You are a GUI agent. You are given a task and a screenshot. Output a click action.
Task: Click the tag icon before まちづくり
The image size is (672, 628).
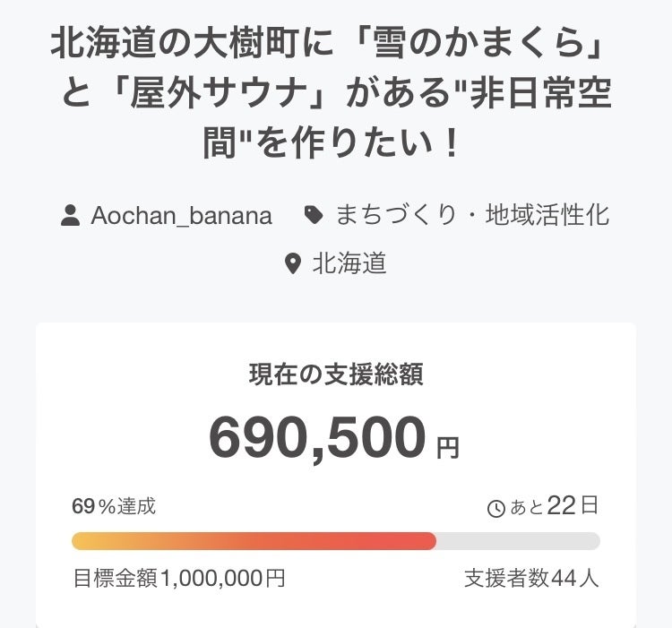(314, 216)
